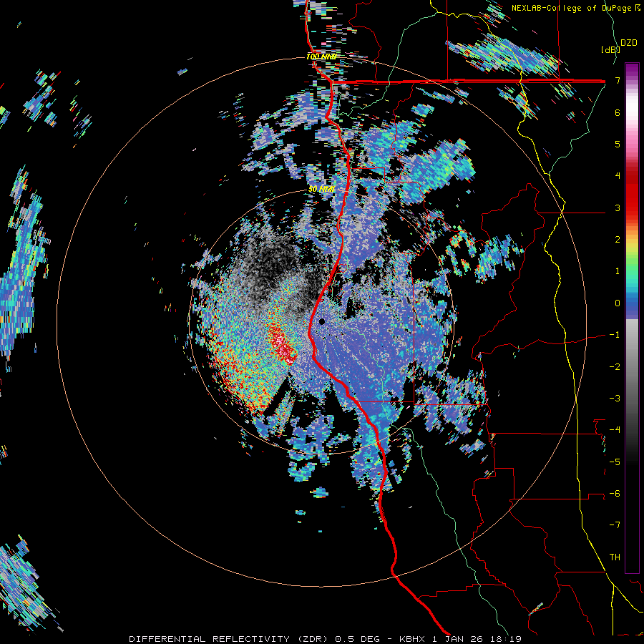Click the [dB] unit label
644x644 pixels.
(x=611, y=49)
